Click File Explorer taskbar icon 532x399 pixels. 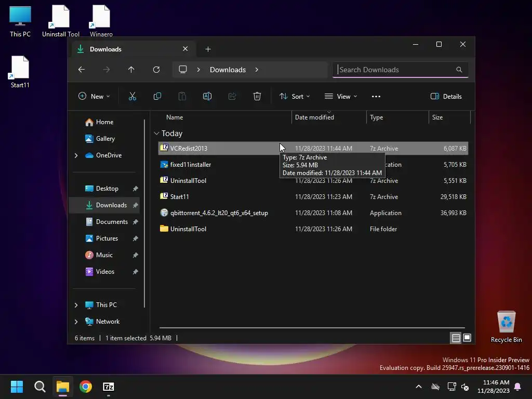click(x=63, y=387)
